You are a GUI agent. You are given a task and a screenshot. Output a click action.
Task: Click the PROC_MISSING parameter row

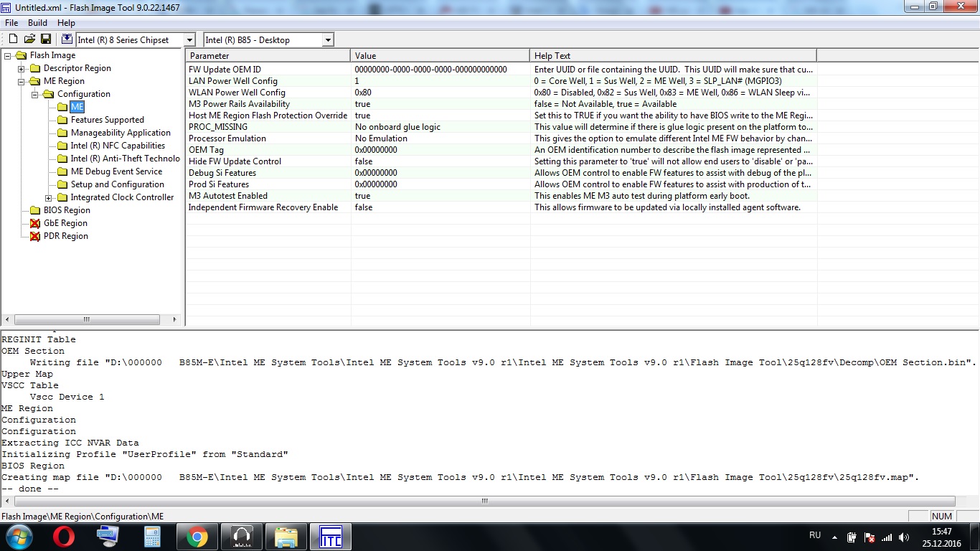501,127
